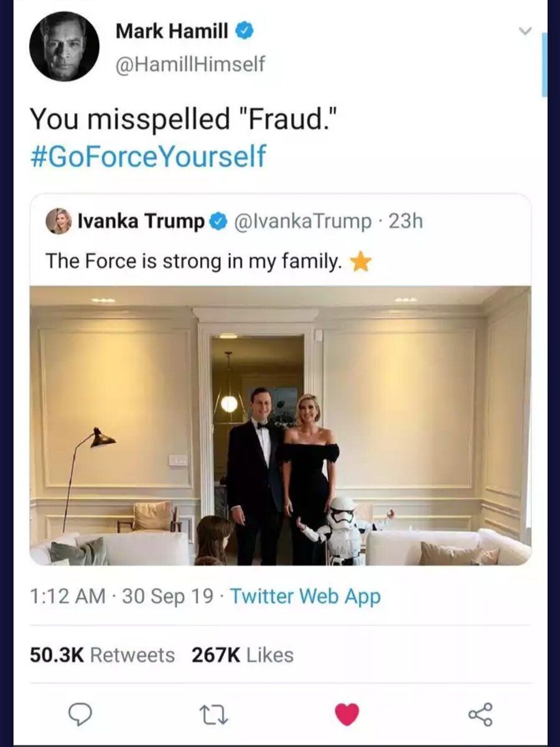
Task: Click the quoted tweet text about the Force
Action: click(x=194, y=262)
